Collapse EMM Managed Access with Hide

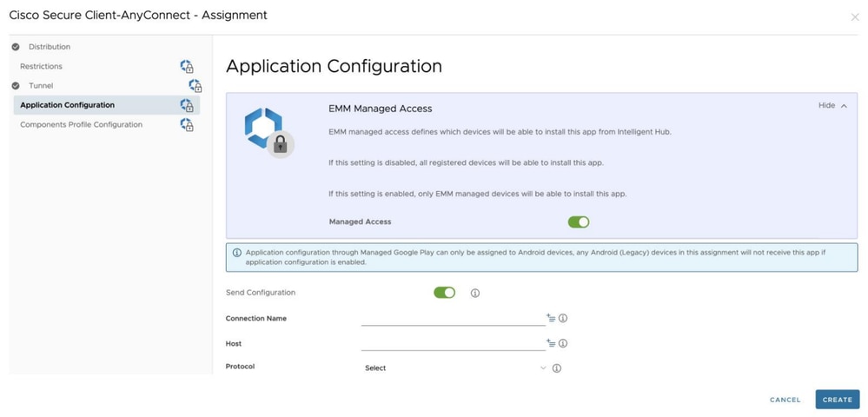coord(832,106)
